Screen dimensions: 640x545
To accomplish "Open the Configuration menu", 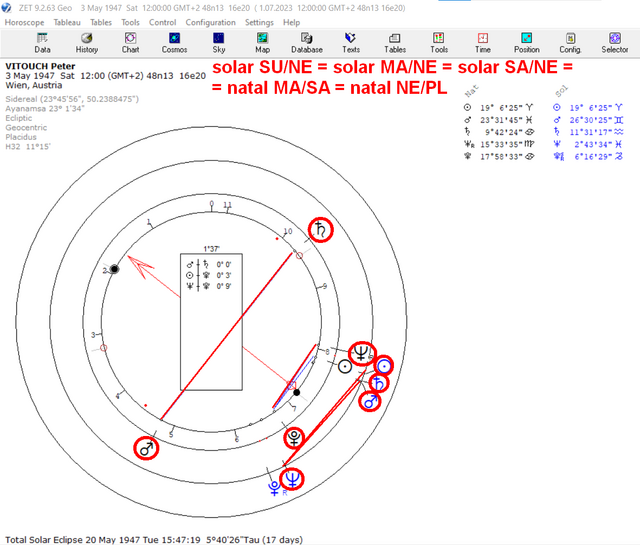I will click(x=210, y=22).
